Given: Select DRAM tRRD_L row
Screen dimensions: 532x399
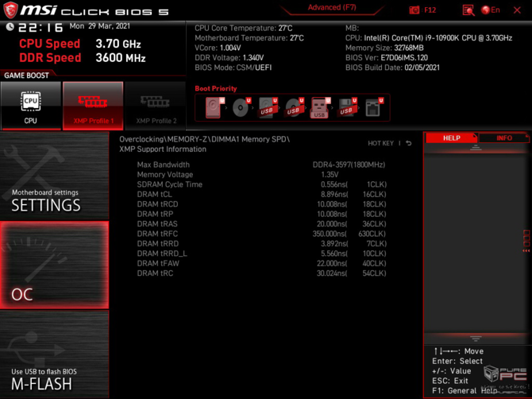Looking at the screenshot, I should 261,254.
